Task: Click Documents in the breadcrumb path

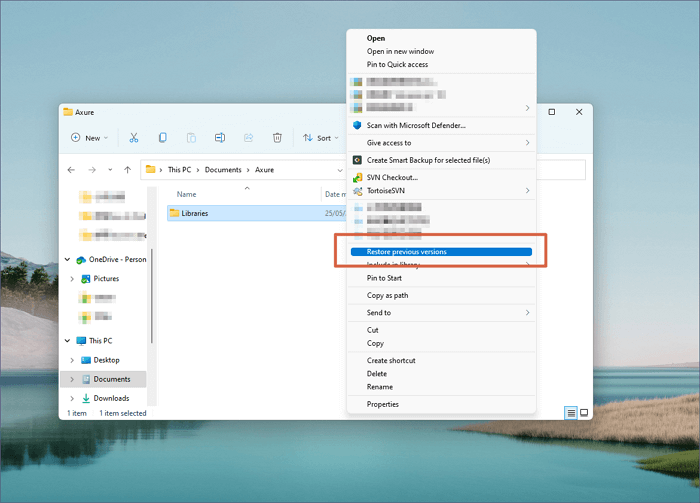Action: tap(223, 170)
